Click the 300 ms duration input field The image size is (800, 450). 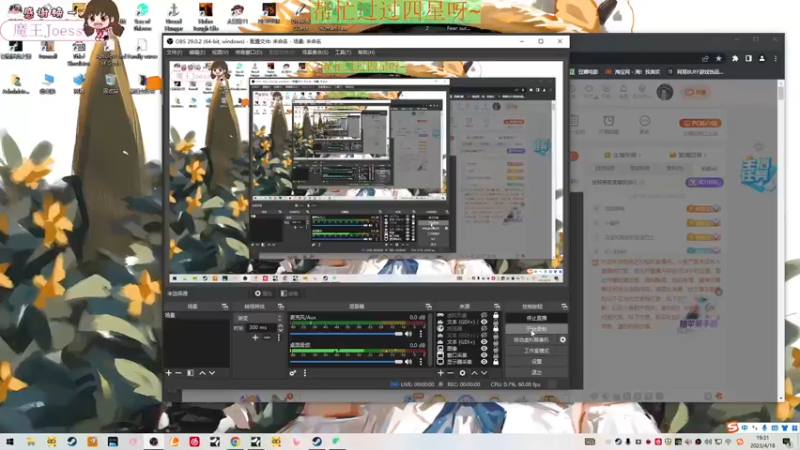(261, 328)
